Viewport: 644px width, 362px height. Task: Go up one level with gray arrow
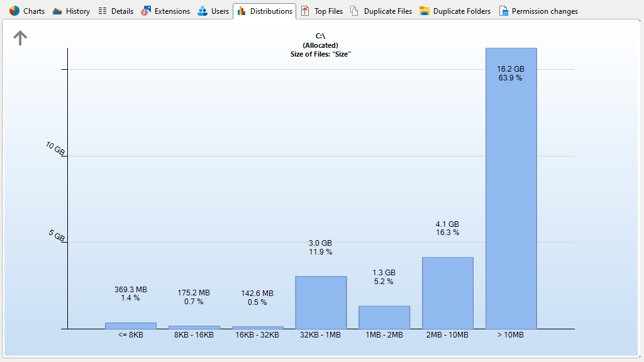coord(20,38)
